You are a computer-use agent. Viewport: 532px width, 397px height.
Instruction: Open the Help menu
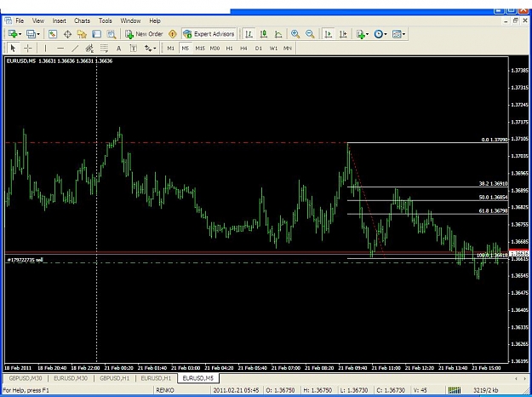(x=155, y=20)
